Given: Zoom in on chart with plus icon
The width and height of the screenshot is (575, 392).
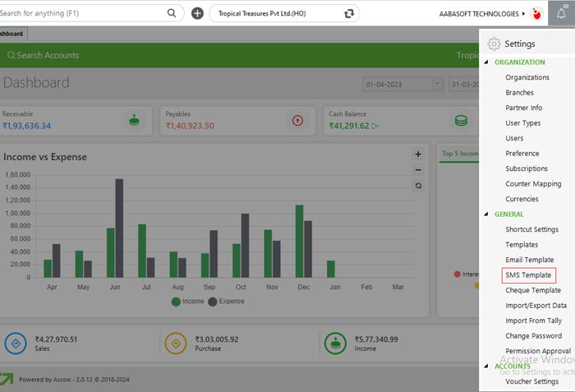Looking at the screenshot, I should (x=418, y=154).
